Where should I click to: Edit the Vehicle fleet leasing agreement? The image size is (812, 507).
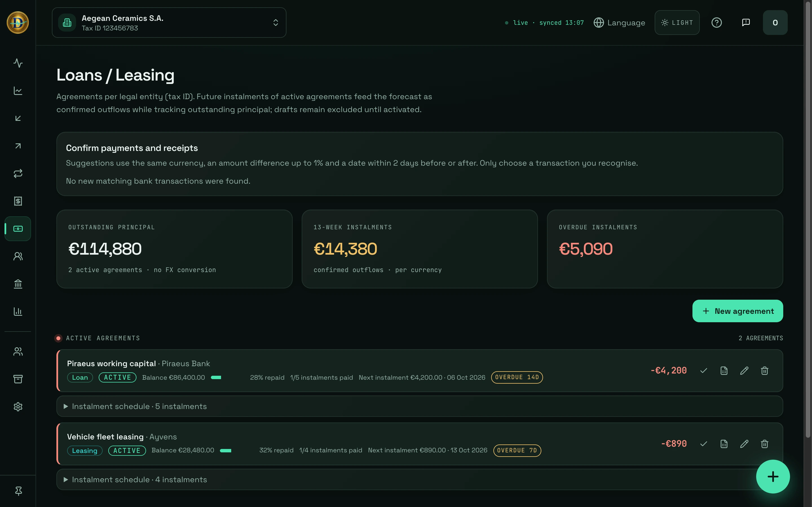click(x=744, y=444)
